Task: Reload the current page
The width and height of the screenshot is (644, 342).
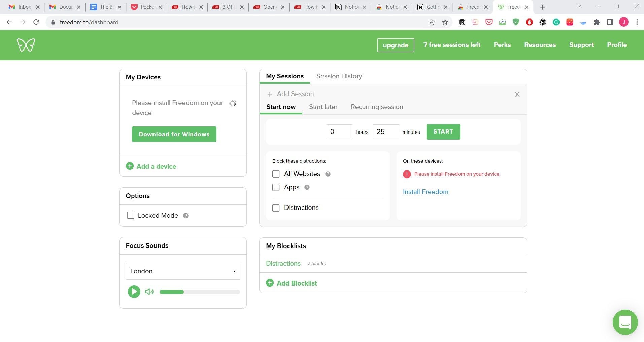Action: click(36, 22)
